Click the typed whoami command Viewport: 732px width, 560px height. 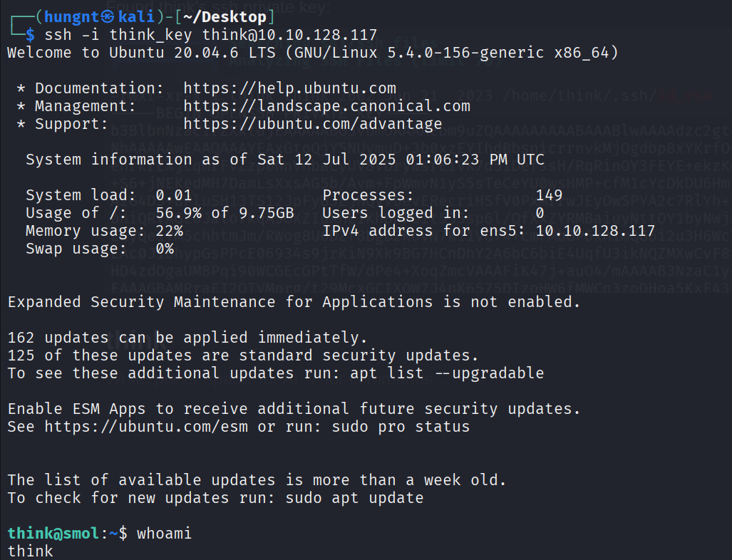pyautogui.click(x=164, y=534)
